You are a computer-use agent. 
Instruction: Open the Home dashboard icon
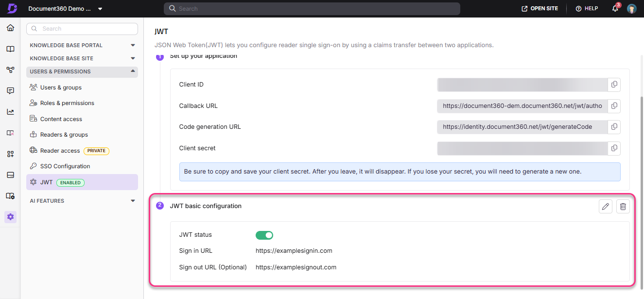pos(10,28)
